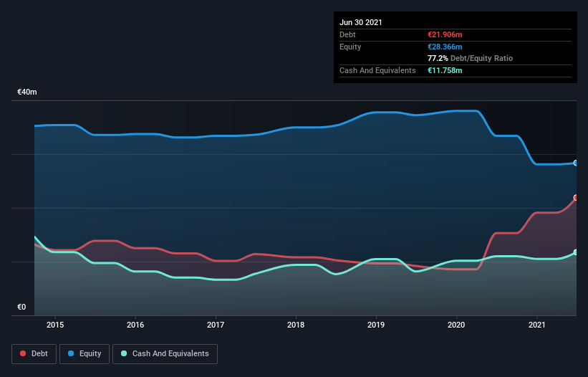Select the €21.906m debt value in tooltip
The height and width of the screenshot is (377, 588).
tap(445, 34)
